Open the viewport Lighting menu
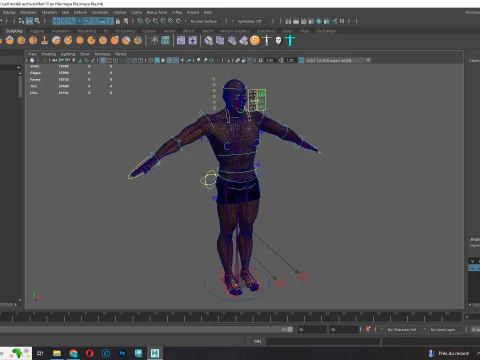The height and width of the screenshot is (360, 480). point(68,54)
